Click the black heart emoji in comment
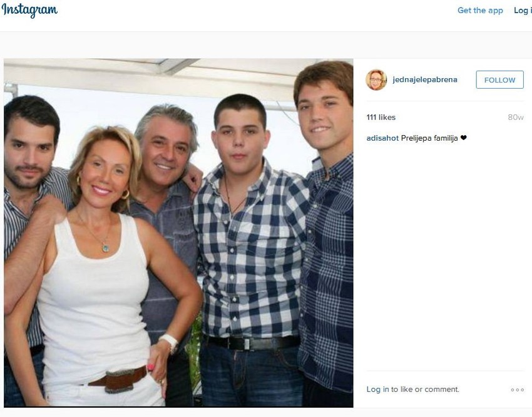Screen dimensions: 532x417 click(463, 138)
